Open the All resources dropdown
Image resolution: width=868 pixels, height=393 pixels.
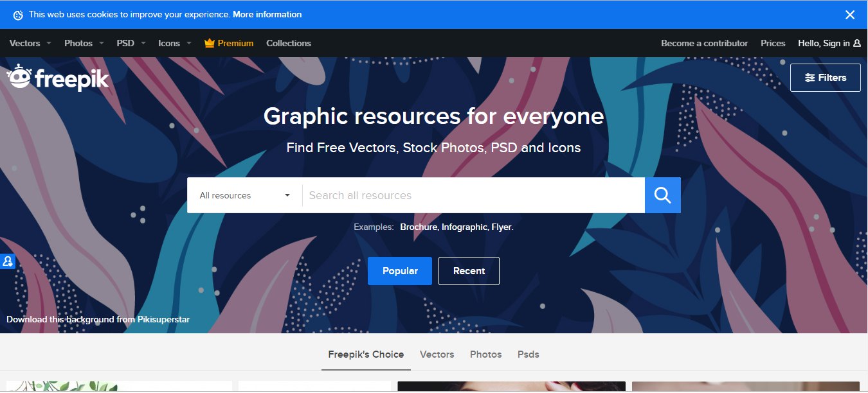245,195
